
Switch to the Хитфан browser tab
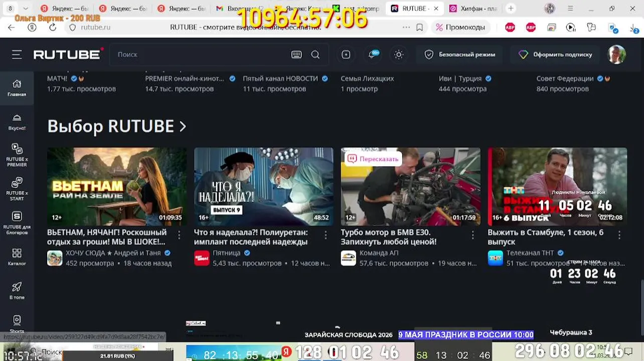click(473, 9)
